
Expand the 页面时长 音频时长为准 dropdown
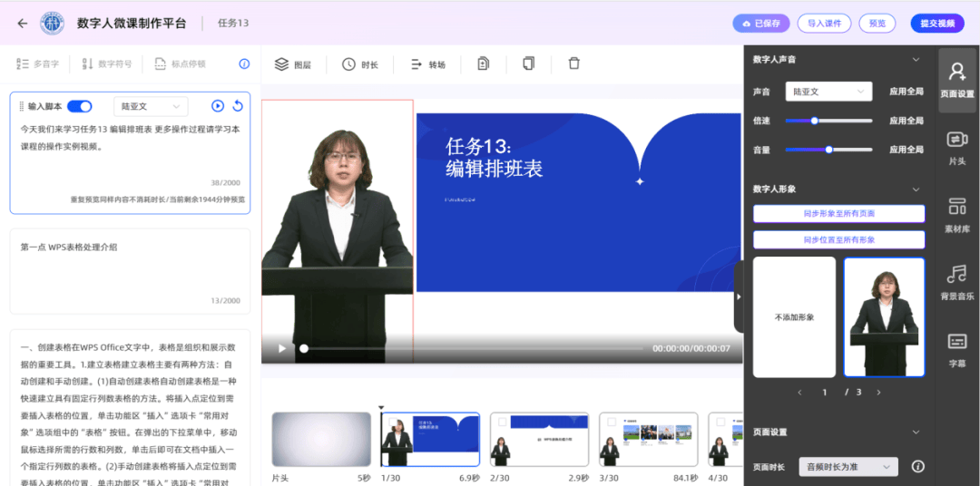(848, 467)
